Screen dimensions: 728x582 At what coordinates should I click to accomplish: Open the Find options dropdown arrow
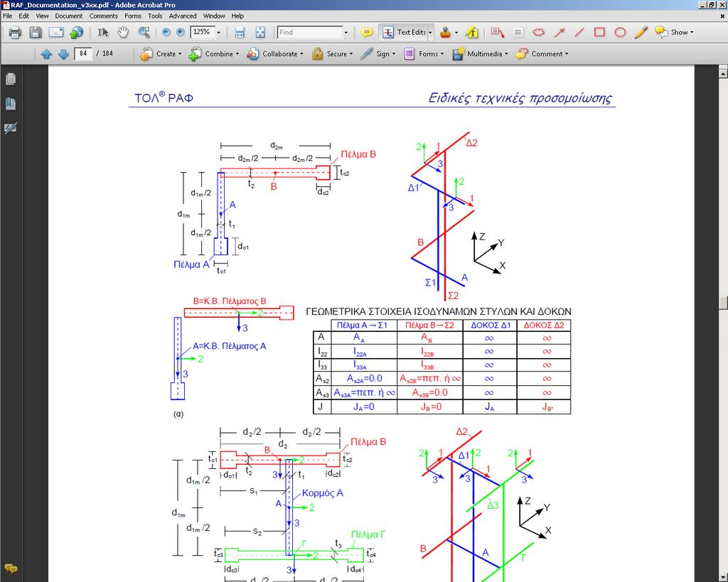pos(346,33)
